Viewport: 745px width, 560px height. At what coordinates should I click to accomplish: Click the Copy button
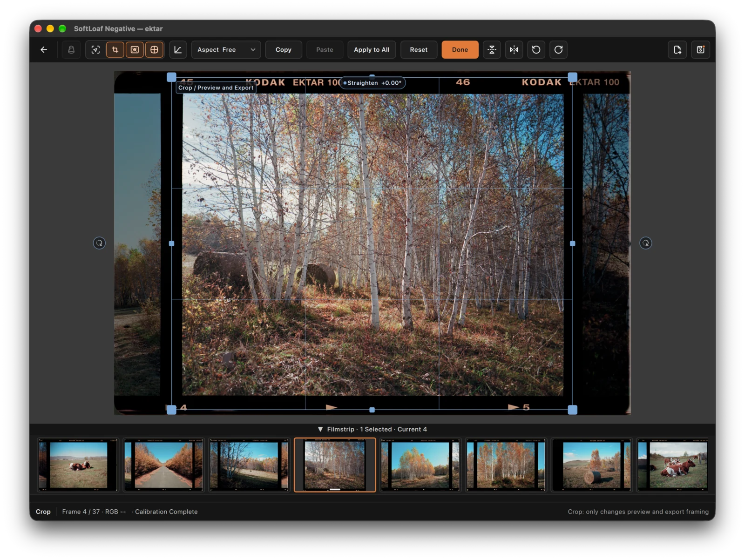284,50
